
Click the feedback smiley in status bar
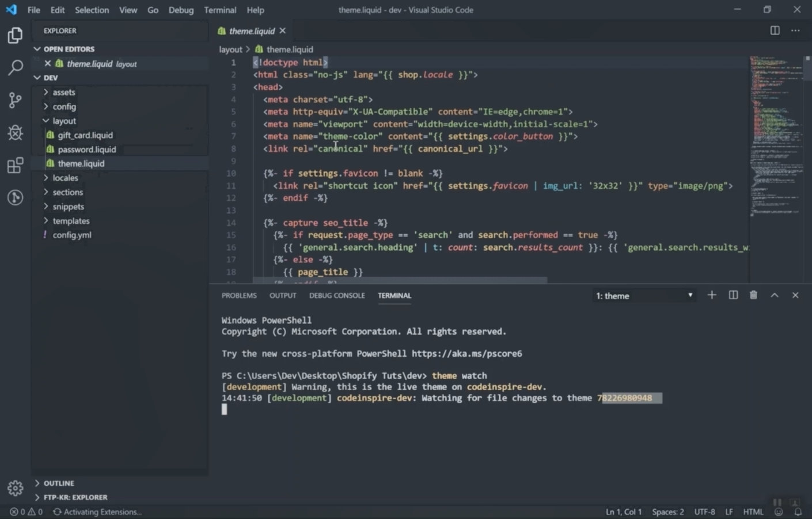click(779, 512)
